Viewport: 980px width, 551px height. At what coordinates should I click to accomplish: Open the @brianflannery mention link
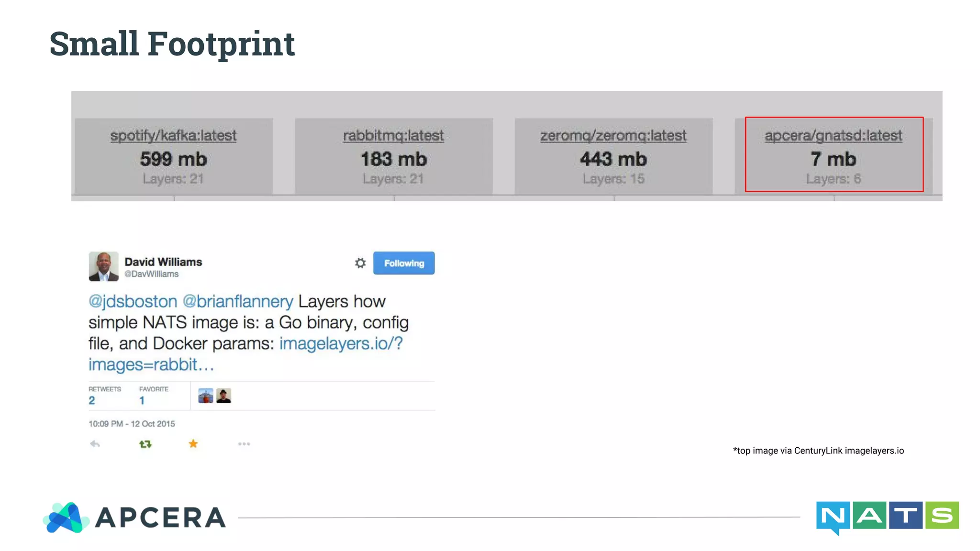click(x=238, y=301)
